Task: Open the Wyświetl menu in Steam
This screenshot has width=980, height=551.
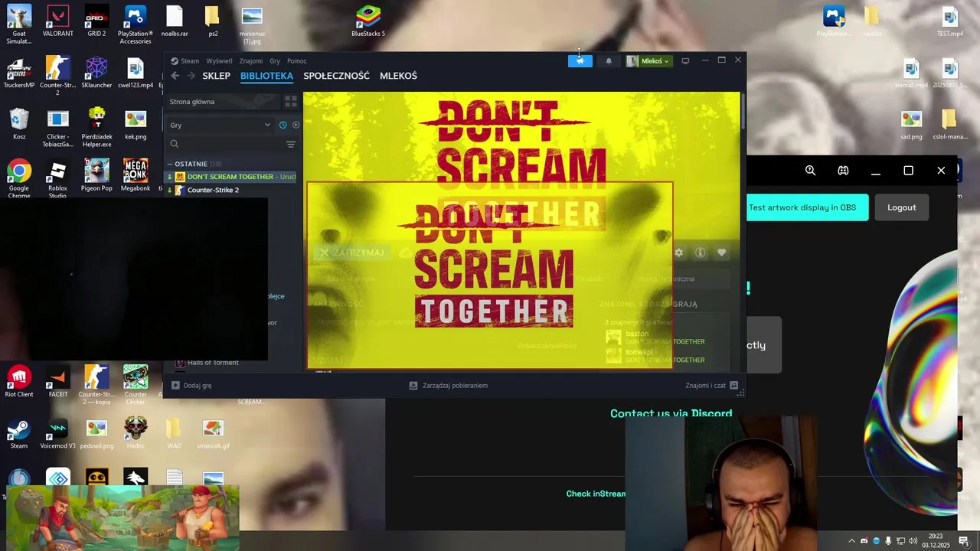Action: click(220, 61)
